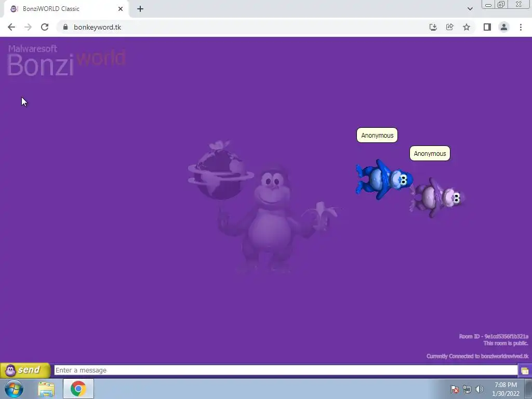This screenshot has width=532, height=399.
Task: Click the Chrome taskbar icon
Action: click(x=78, y=389)
